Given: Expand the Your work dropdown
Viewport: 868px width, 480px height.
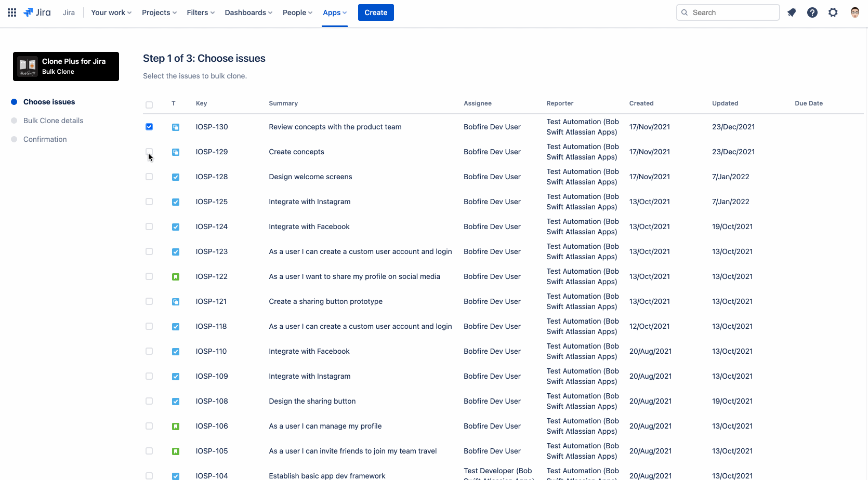Looking at the screenshot, I should [111, 12].
